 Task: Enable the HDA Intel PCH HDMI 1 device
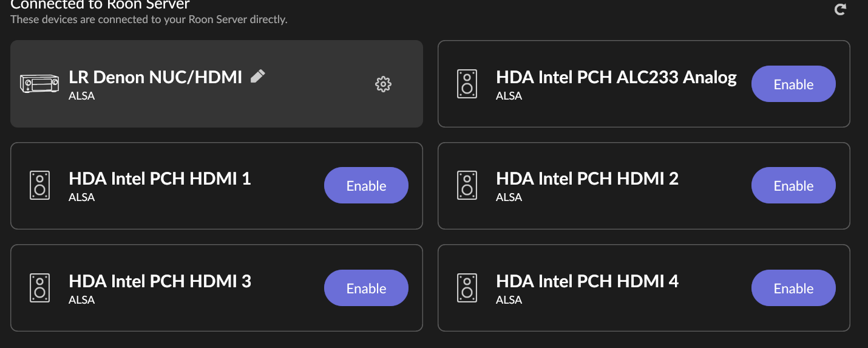click(366, 186)
